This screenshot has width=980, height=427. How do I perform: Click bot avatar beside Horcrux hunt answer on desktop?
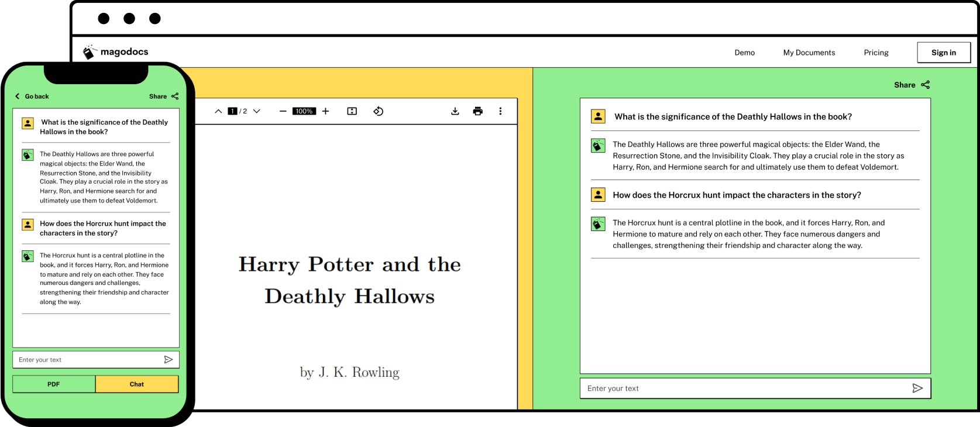coord(598,224)
